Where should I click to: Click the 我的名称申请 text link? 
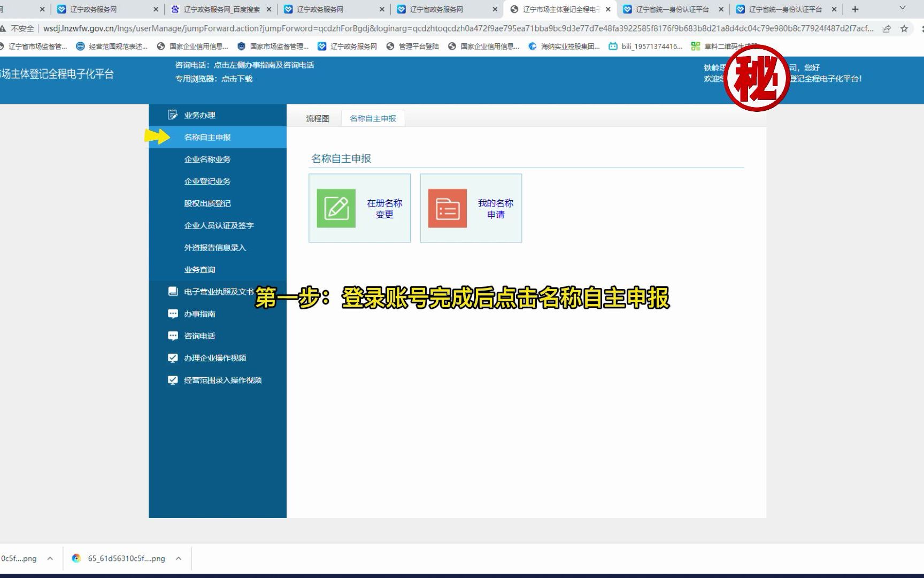click(x=496, y=208)
